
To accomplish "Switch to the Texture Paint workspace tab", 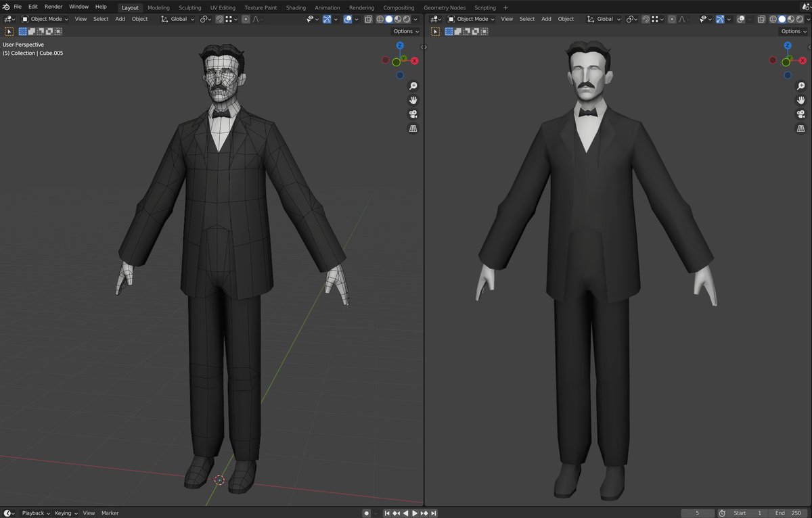I will 261,7.
